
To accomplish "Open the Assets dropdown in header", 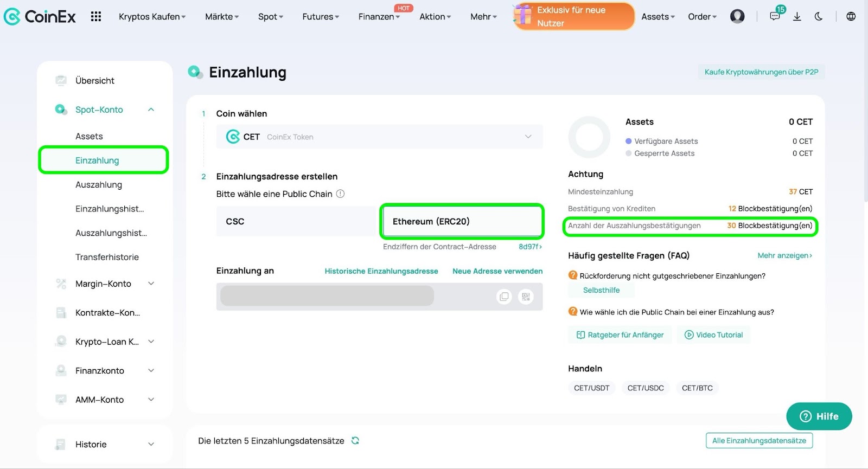I will click(x=658, y=17).
